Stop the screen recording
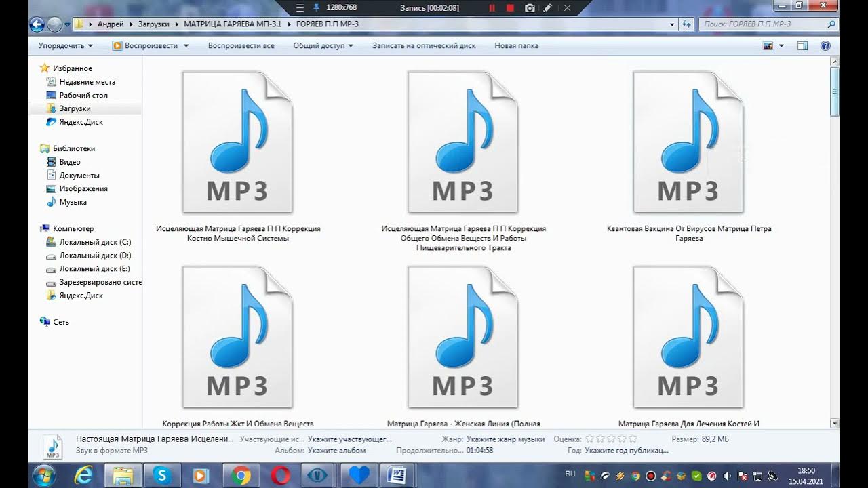The height and width of the screenshot is (488, 868). coord(511,8)
